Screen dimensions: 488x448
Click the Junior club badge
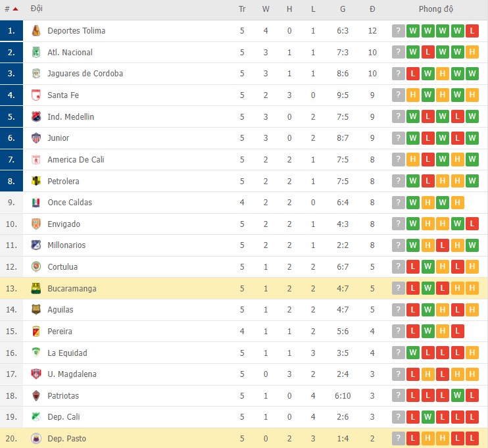click(x=36, y=138)
